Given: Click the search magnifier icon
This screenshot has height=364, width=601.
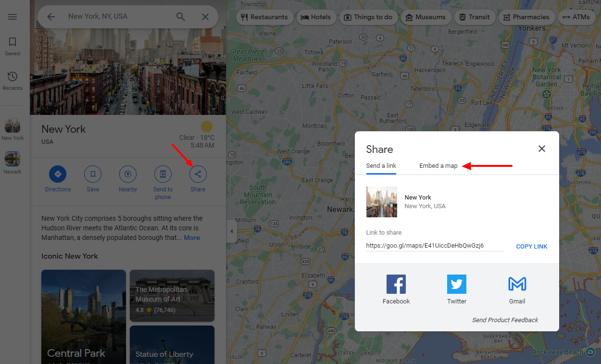Looking at the screenshot, I should coord(180,17).
